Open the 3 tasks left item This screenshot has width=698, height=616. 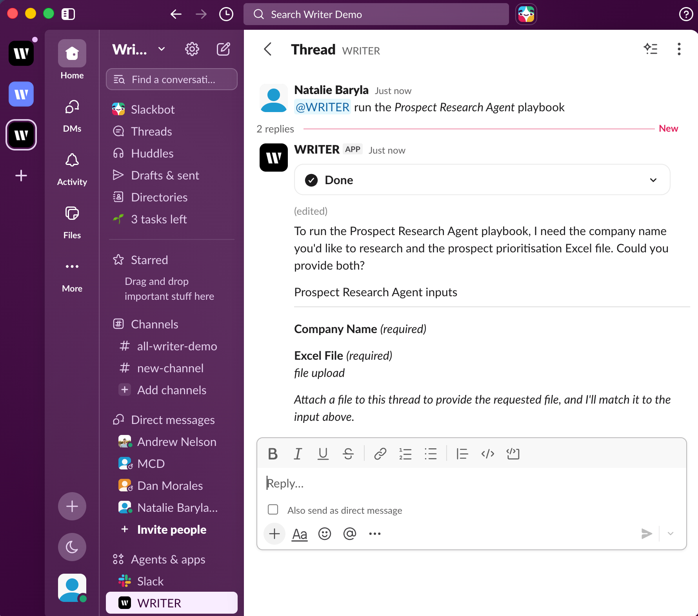172,219
